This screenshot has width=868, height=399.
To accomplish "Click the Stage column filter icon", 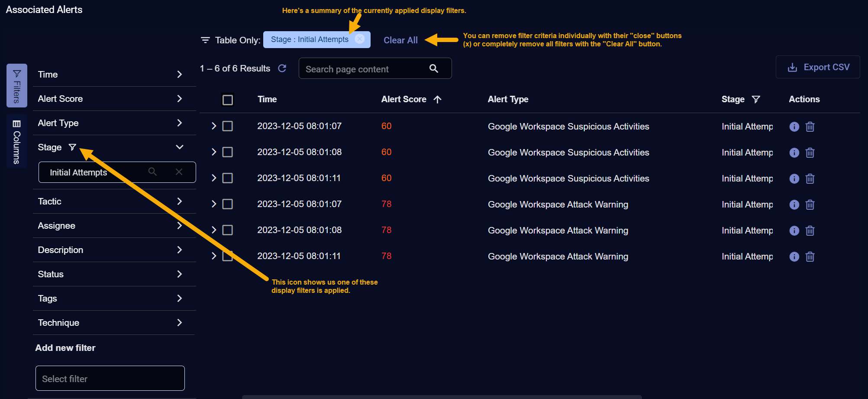I will (x=756, y=99).
